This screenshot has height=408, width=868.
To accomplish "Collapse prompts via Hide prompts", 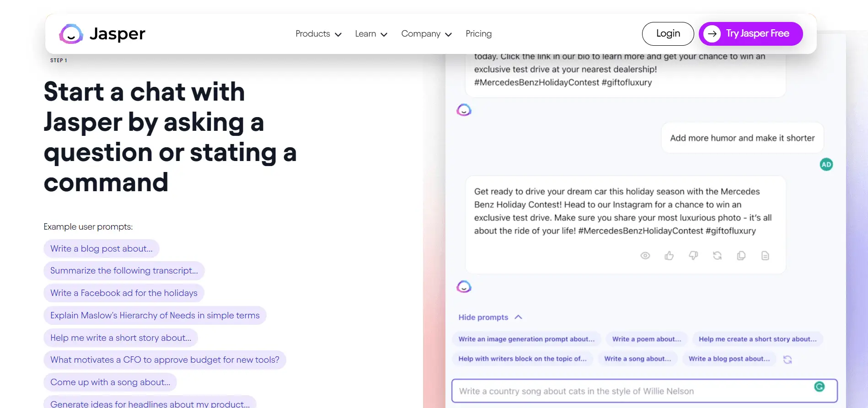I will [x=490, y=317].
